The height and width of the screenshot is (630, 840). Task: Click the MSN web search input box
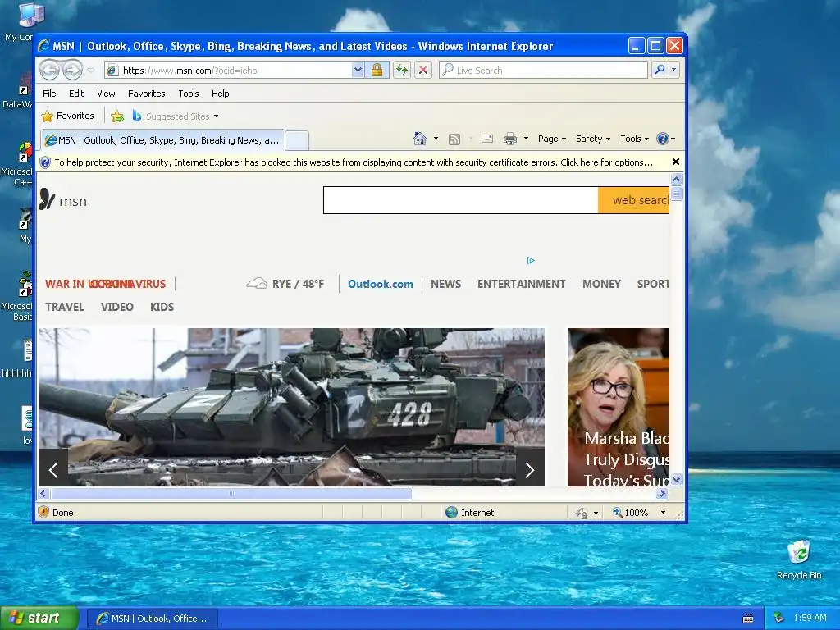coord(461,200)
